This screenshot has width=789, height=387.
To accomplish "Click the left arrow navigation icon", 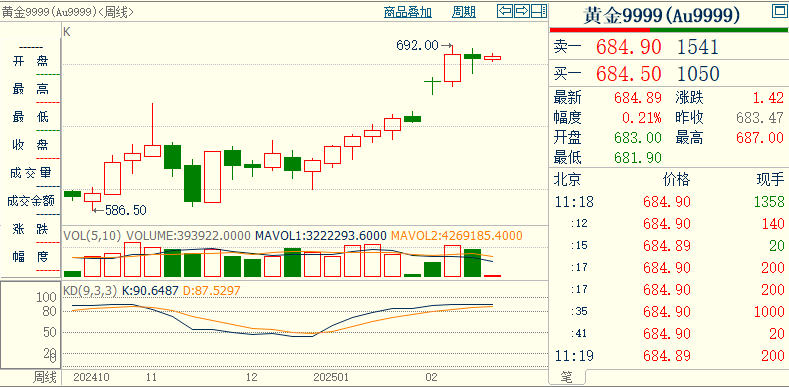I will pyautogui.click(x=505, y=11).
